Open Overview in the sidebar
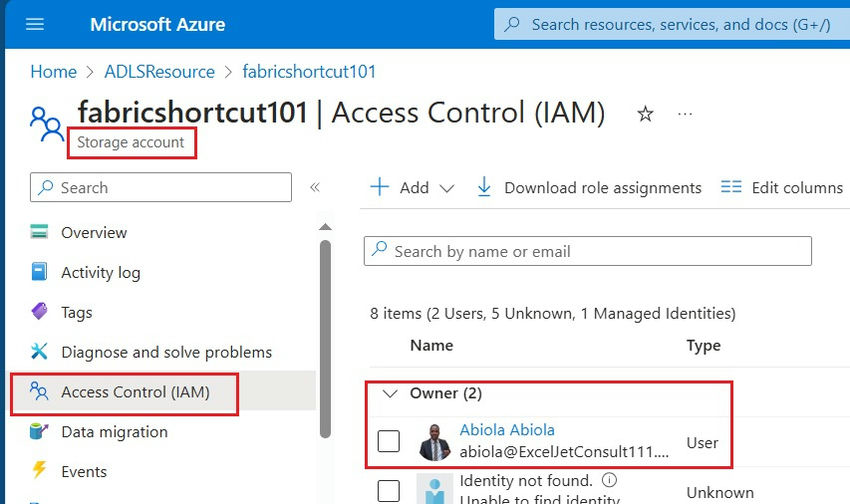850x504 pixels. click(94, 233)
